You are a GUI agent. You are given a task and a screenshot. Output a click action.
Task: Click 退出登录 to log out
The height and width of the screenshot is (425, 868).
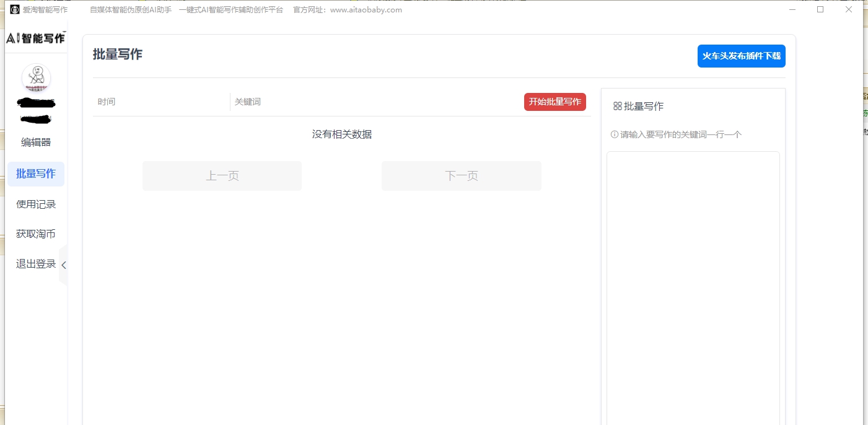36,264
